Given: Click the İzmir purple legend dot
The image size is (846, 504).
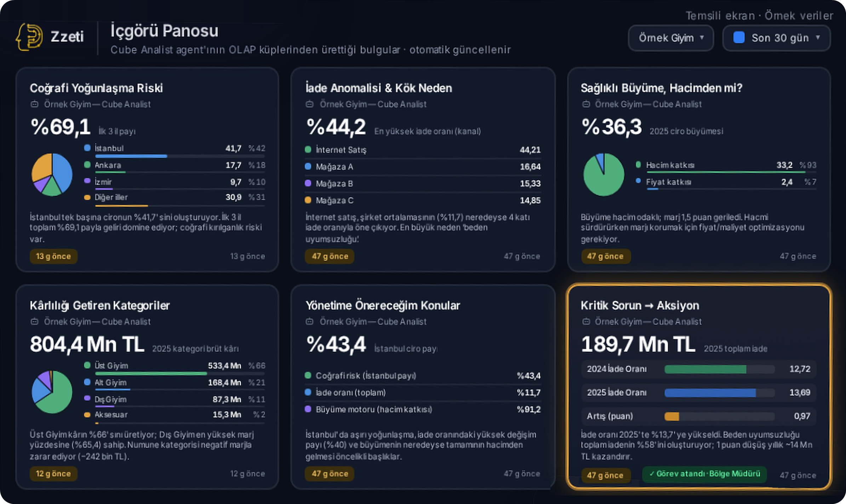Looking at the screenshot, I should coord(87,181).
